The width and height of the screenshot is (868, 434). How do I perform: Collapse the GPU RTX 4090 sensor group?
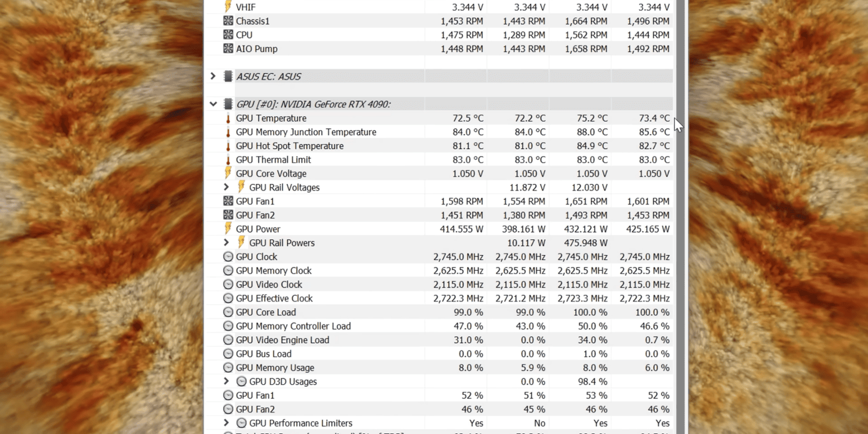pos(213,104)
